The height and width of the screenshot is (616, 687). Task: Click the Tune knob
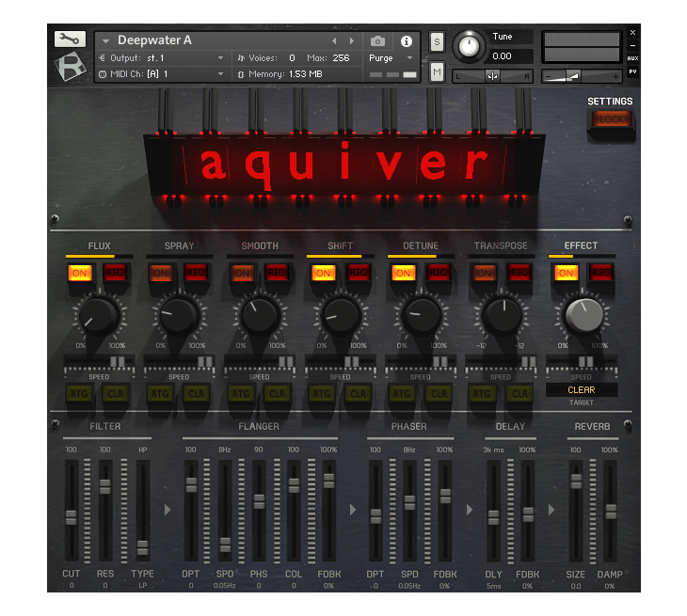[x=469, y=45]
